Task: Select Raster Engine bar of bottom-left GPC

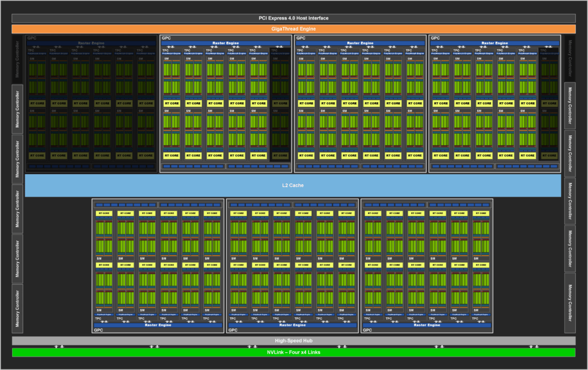Action: click(158, 325)
